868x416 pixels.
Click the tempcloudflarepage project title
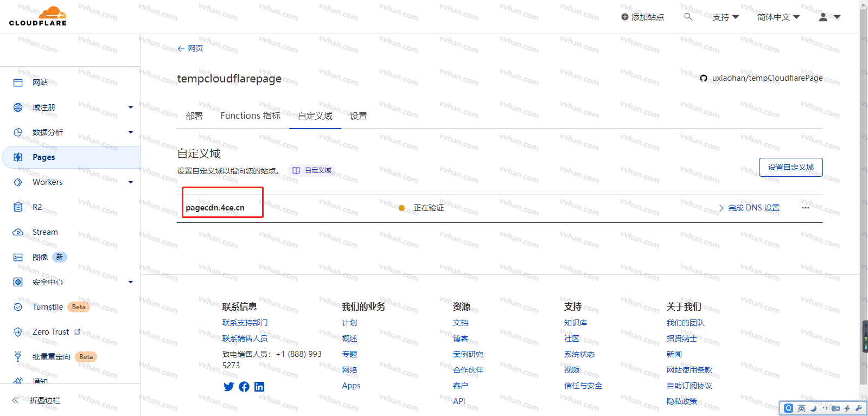pos(229,79)
